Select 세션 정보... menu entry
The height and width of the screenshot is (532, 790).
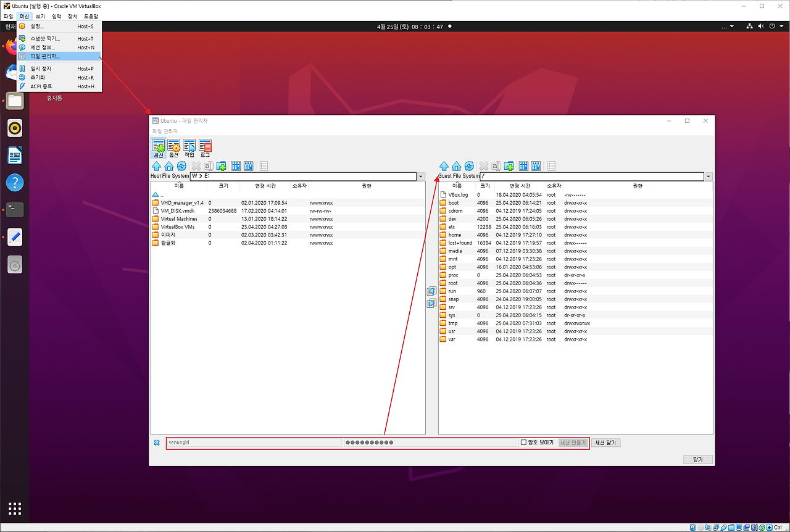[59, 47]
